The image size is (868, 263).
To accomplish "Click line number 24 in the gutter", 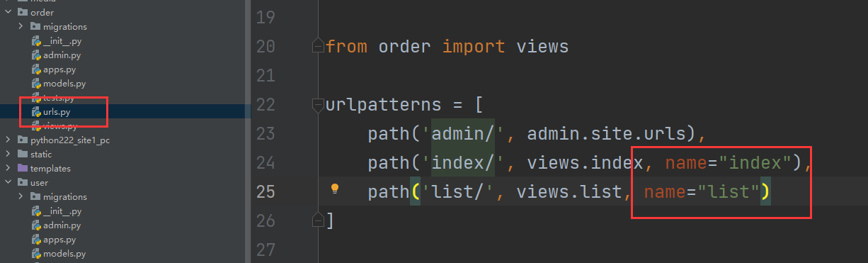I will (265, 163).
